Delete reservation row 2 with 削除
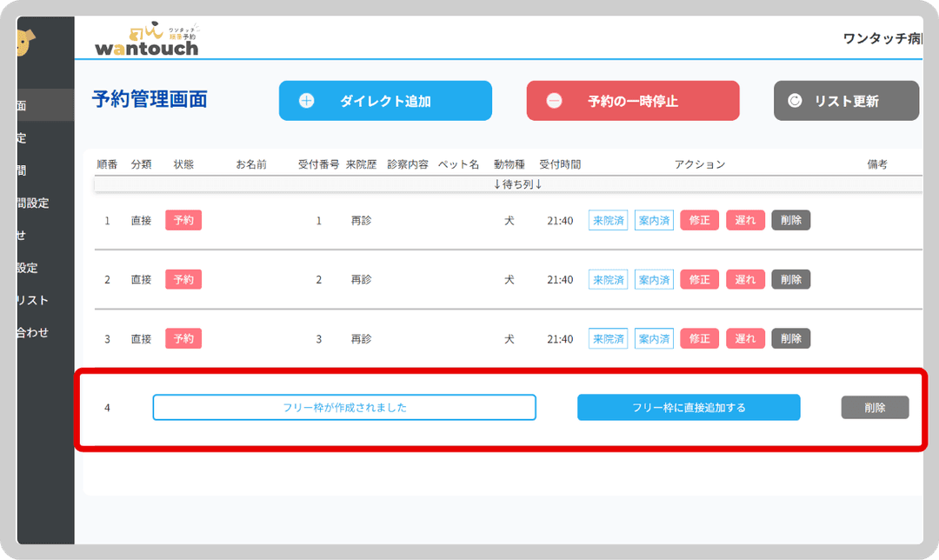This screenshot has height=560, width=939. pos(790,280)
